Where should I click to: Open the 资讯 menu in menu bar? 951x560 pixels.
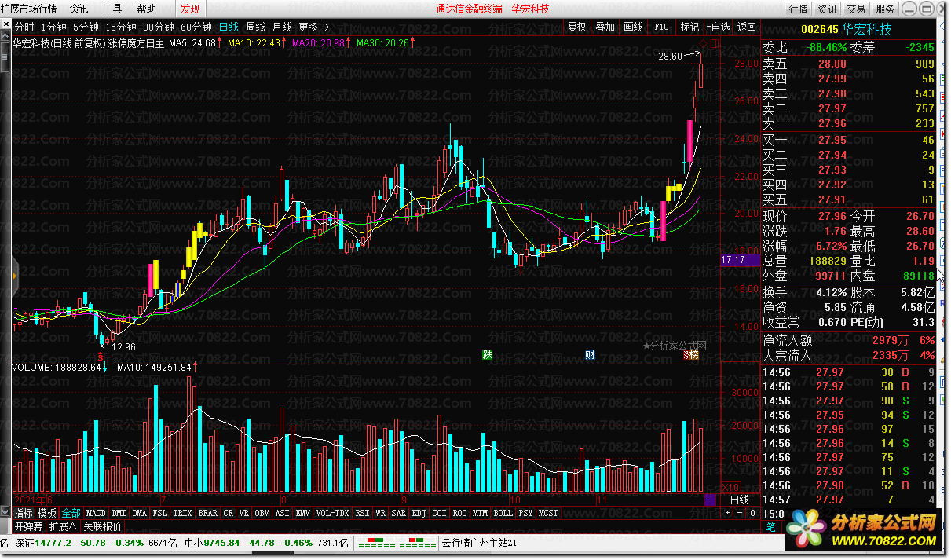coord(79,9)
